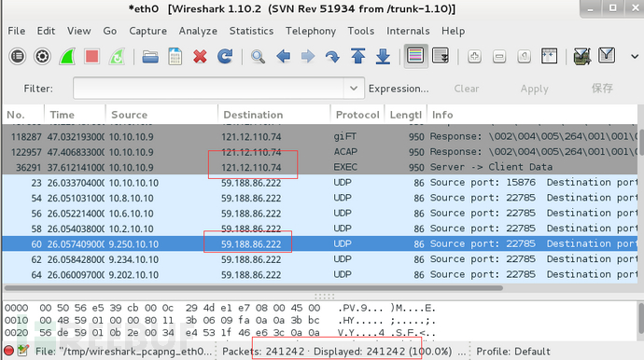Select packet 62 from 9.234.10.10
The height and width of the screenshot is (360, 644).
[320, 259]
